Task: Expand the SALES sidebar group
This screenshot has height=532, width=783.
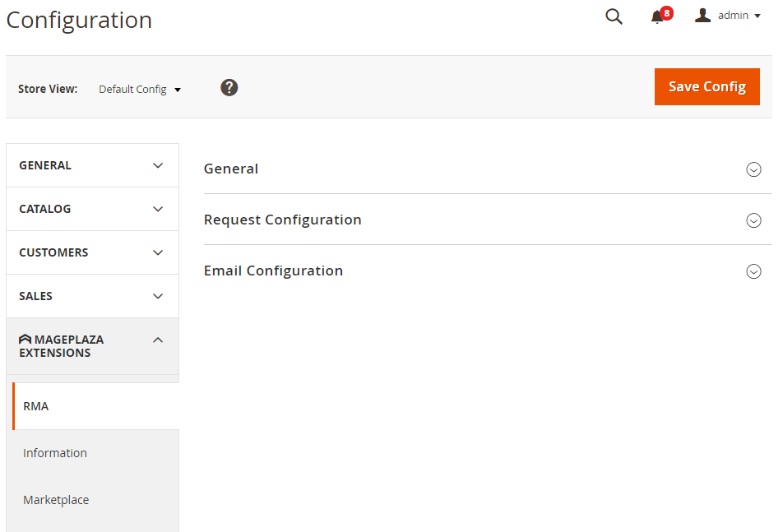Action: (92, 296)
